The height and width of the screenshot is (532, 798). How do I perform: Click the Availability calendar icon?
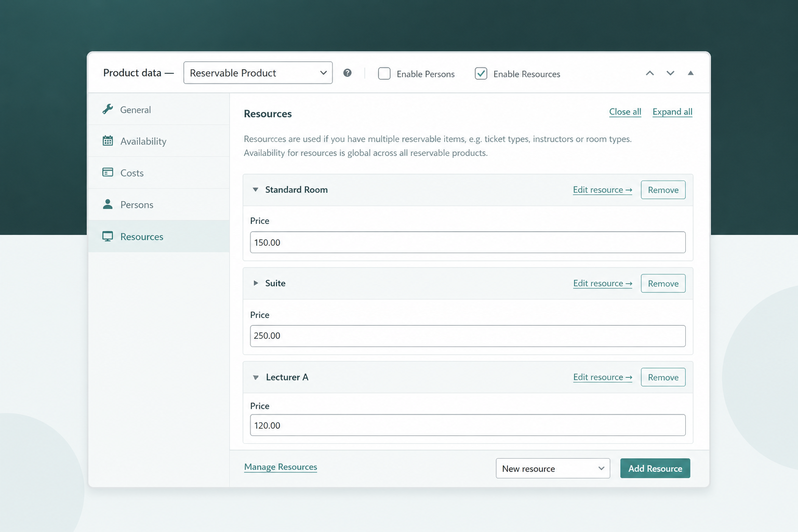[108, 141]
